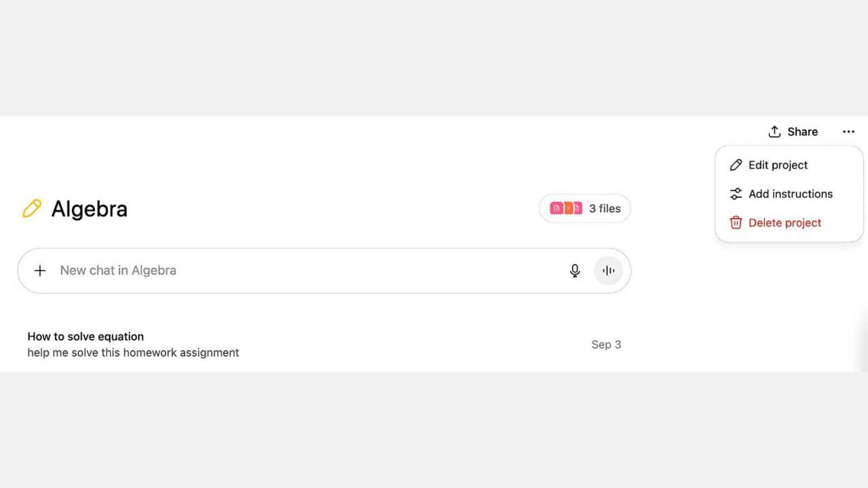Open voice mode with the waveform icon
Screen dimensions: 868x488
pyautogui.click(x=608, y=270)
